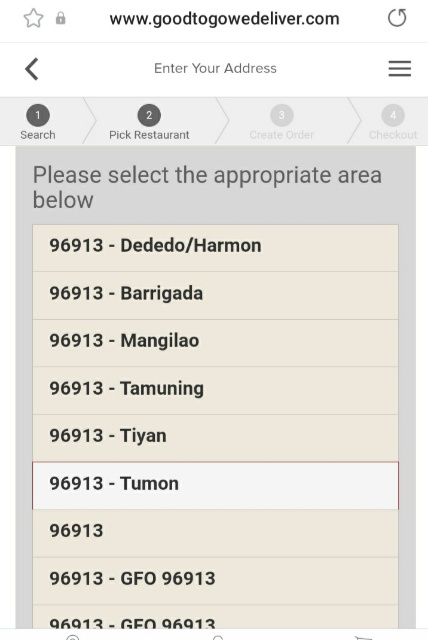Go back using the left chevron
Viewport: 428px width, 640px height.
click(32, 69)
